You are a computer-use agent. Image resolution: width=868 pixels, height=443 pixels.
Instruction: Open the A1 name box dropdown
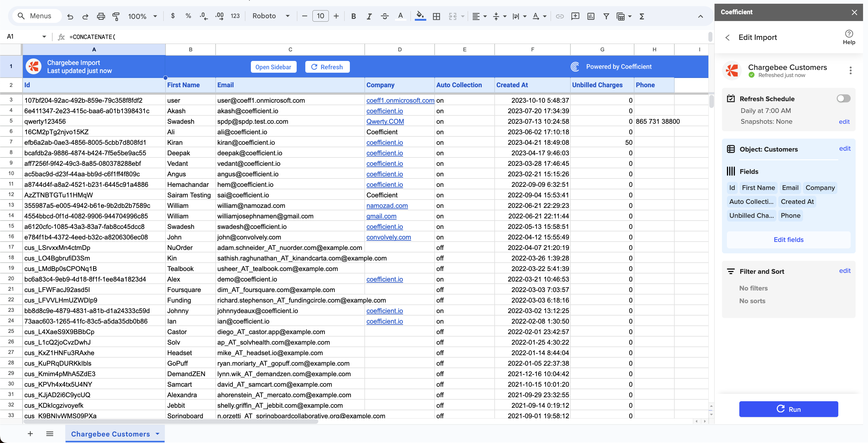tap(44, 37)
